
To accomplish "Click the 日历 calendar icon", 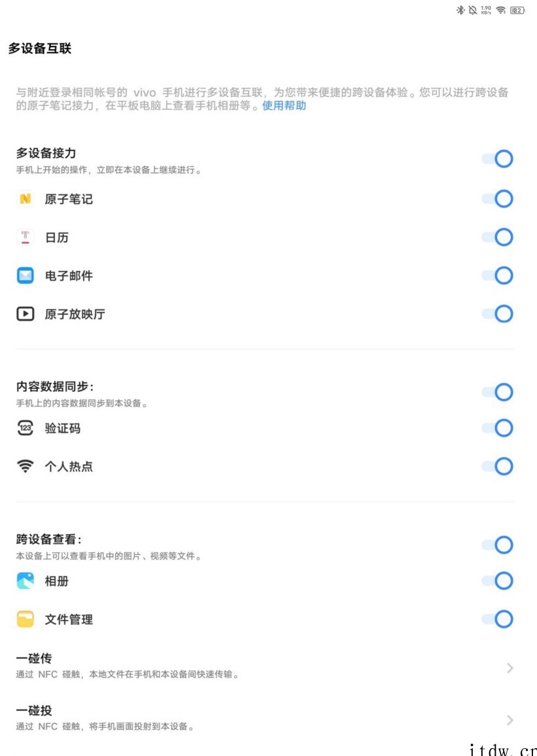I will [x=25, y=238].
